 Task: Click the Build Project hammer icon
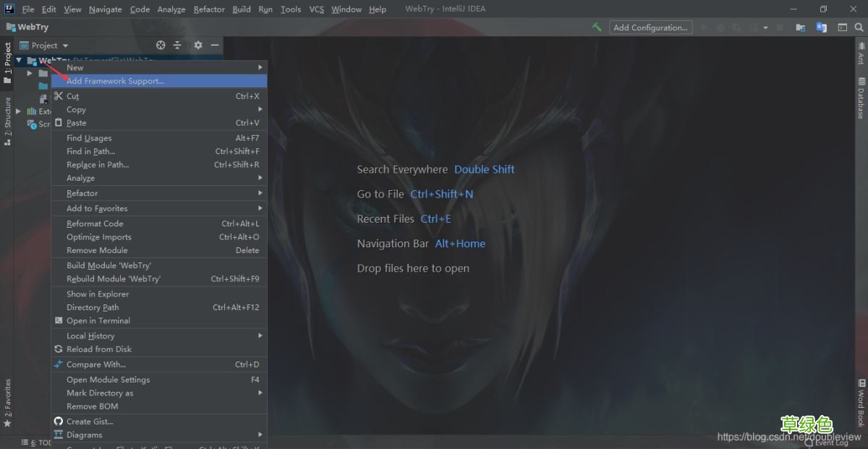tap(597, 27)
